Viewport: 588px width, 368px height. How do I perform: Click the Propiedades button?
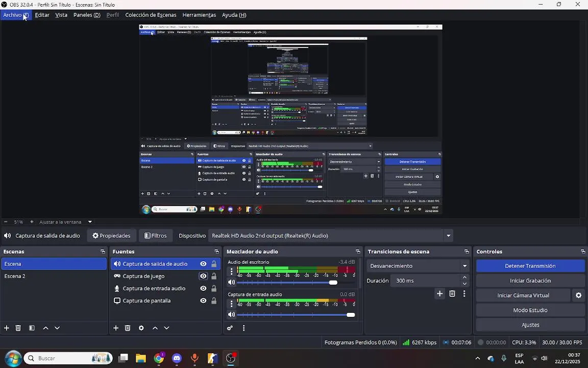[111, 236]
